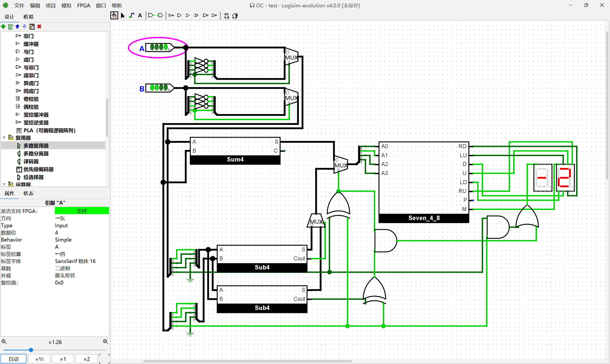Toggle the leftmost bit of input pin B
610x364 pixels.
[152, 88]
